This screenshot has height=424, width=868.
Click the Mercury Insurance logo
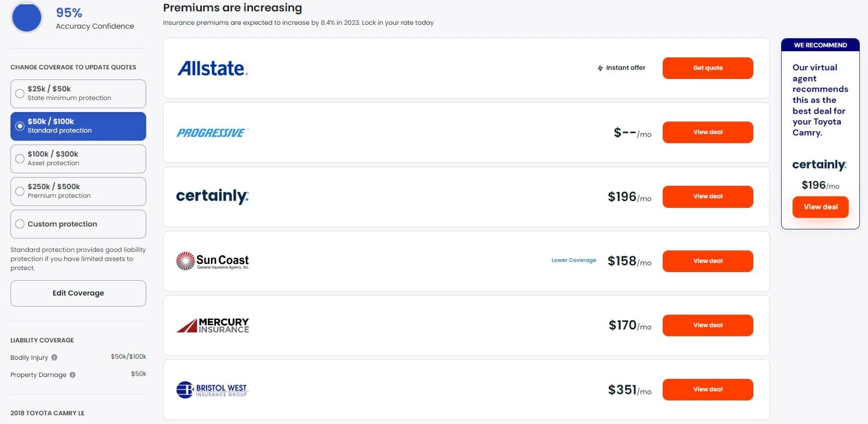click(x=212, y=325)
